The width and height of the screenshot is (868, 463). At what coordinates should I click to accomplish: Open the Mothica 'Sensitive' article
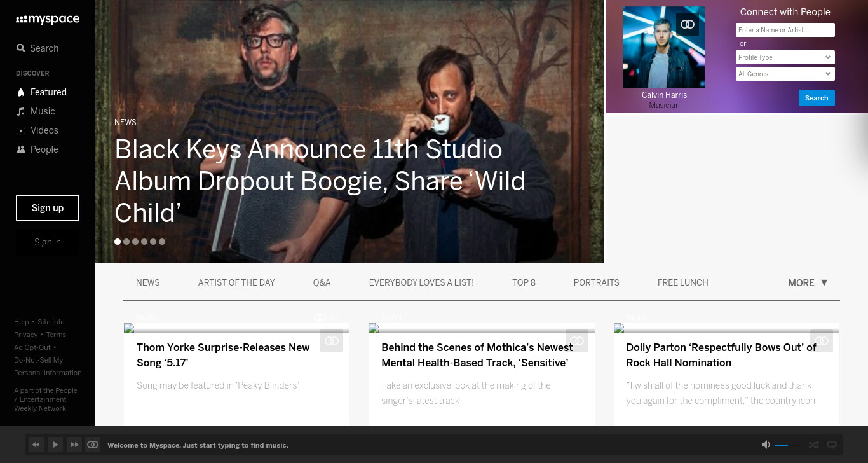[477, 355]
